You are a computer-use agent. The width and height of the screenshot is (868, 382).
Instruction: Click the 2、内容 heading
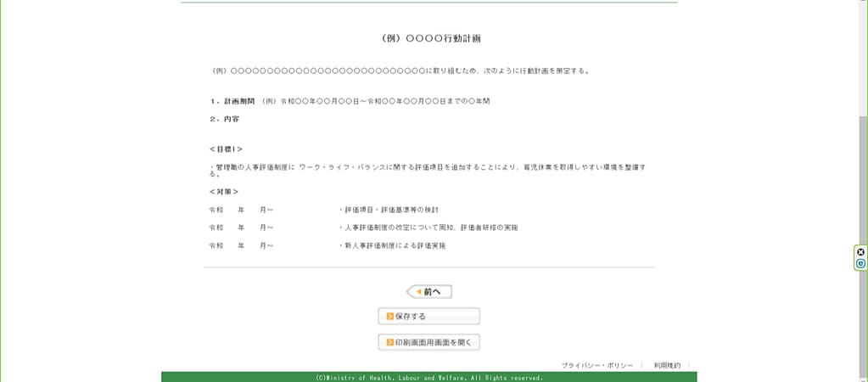point(224,119)
